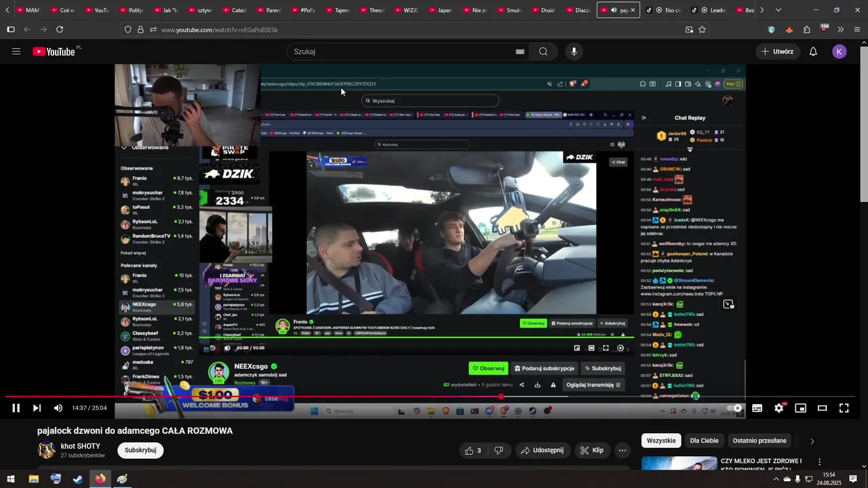The width and height of the screenshot is (868, 488).
Task: Mute the playing pajalock tab
Action: pos(614,10)
